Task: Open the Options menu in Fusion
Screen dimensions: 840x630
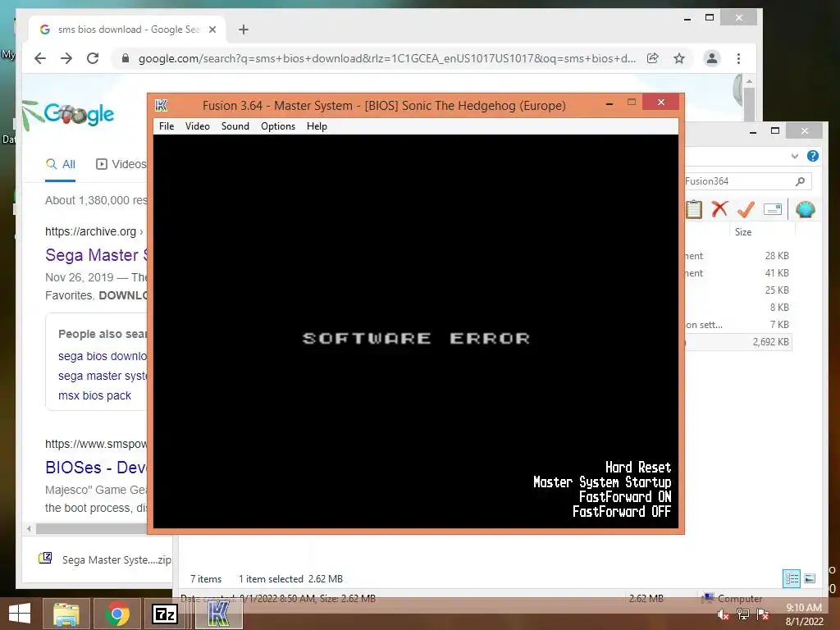Action: (x=278, y=126)
